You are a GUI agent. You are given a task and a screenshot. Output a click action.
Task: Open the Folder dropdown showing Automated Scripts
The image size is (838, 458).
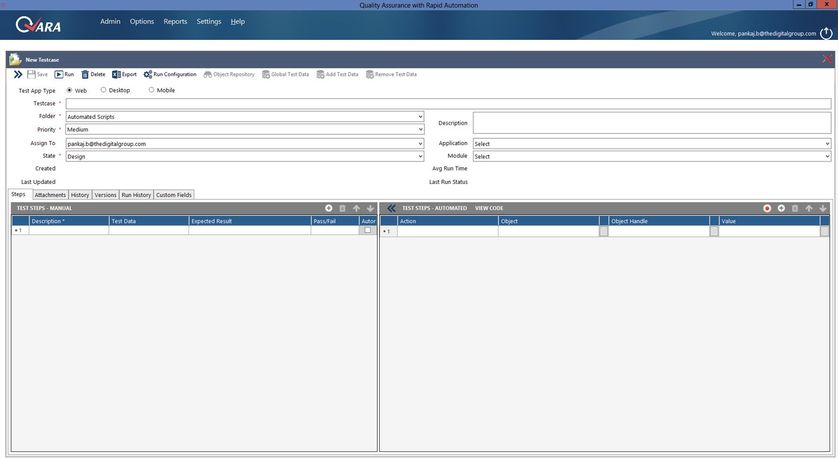click(245, 117)
